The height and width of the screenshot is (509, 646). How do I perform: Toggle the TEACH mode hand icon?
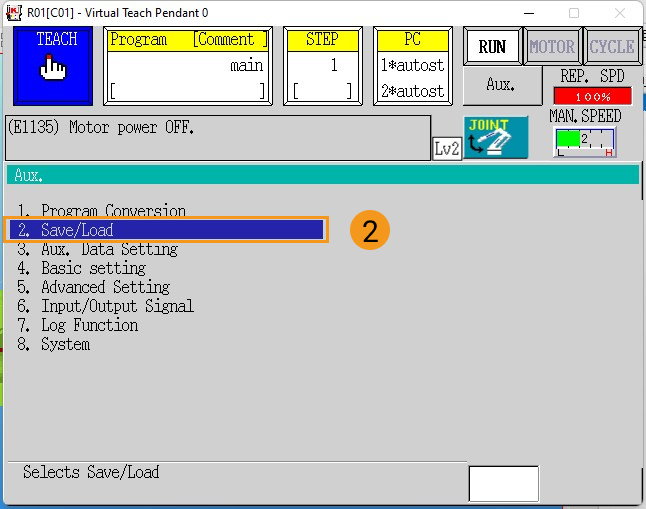click(53, 66)
